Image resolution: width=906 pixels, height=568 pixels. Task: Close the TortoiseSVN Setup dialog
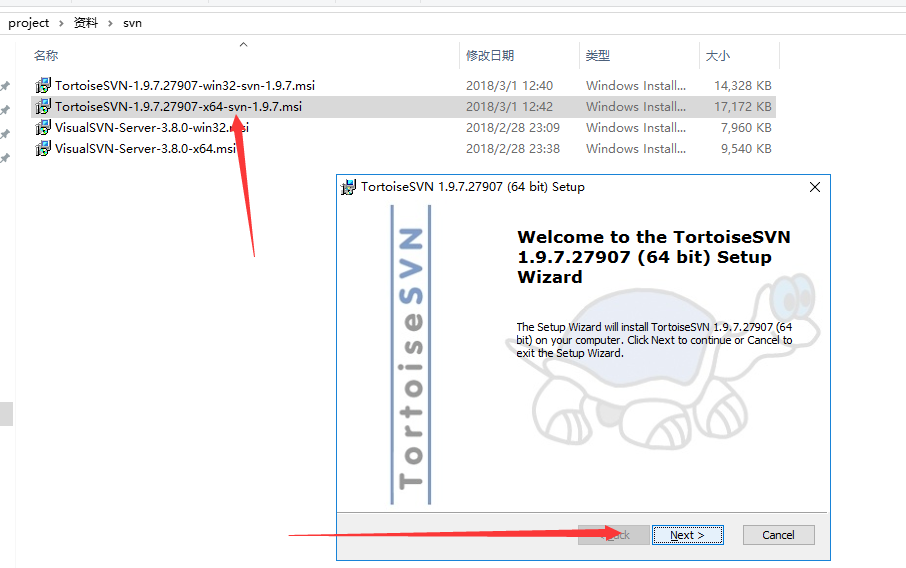click(x=815, y=187)
